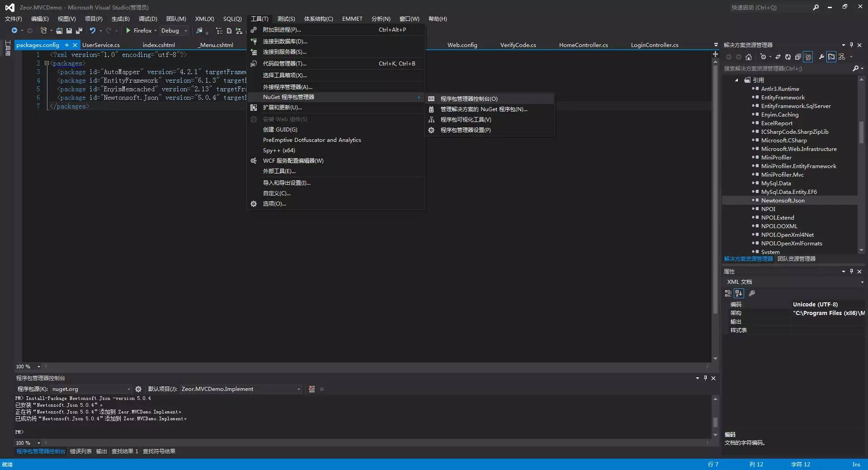Toggle Show All Files in Solution Explorer
This screenshot has height=470, width=868.
click(x=808, y=56)
